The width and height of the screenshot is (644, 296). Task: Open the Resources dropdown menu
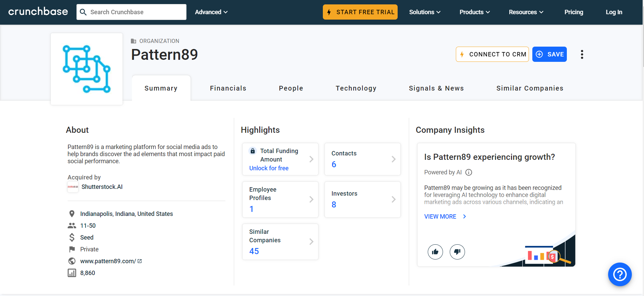point(526,12)
